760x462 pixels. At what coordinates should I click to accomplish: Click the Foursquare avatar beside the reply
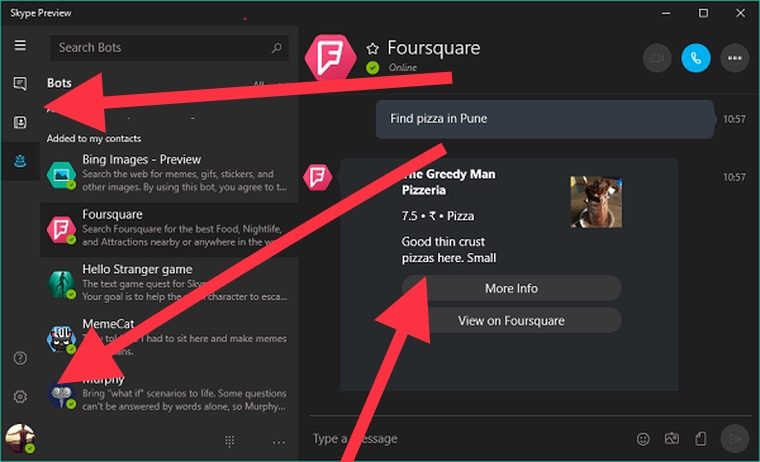click(x=317, y=177)
